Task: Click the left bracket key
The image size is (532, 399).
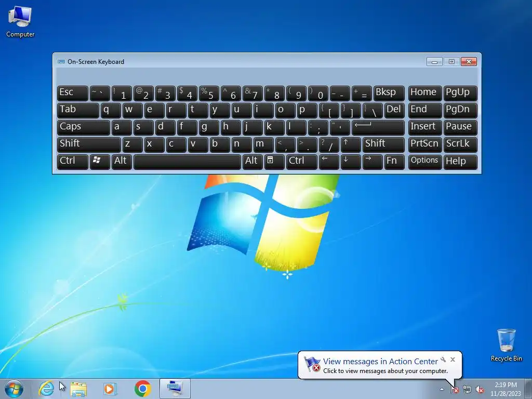Action: point(329,110)
